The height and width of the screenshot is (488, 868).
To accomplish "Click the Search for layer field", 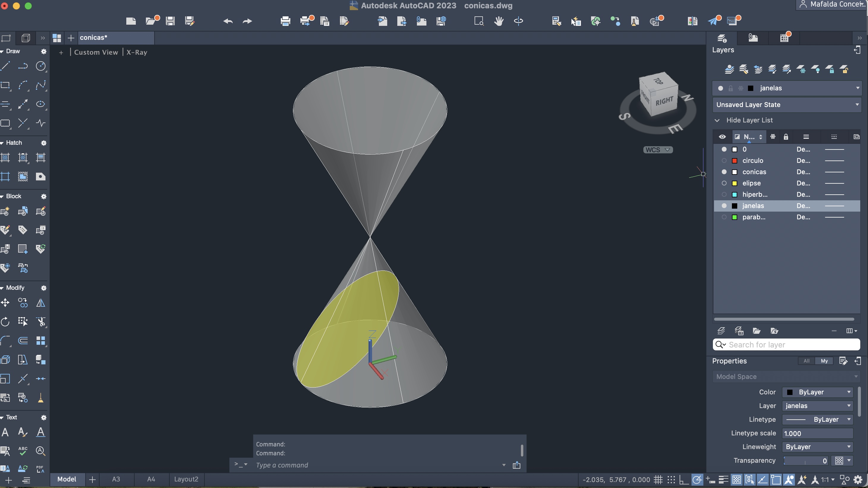I will coord(792,344).
